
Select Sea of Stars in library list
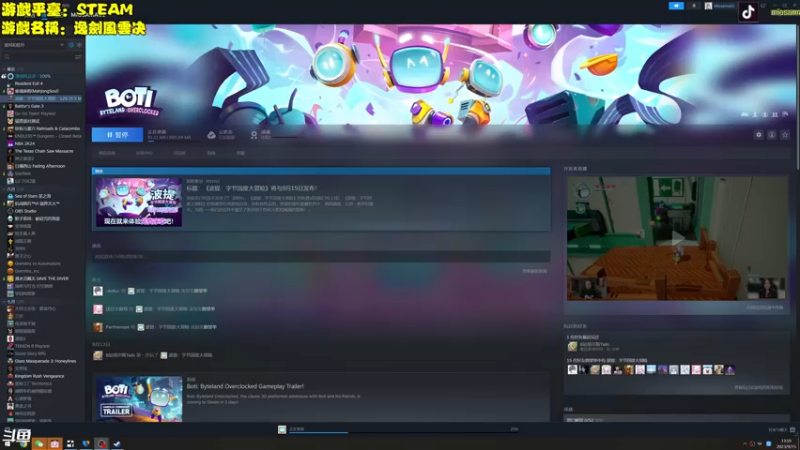pos(33,196)
